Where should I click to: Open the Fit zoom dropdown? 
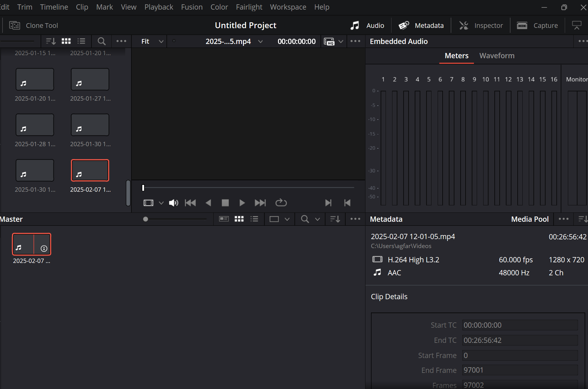(152, 42)
